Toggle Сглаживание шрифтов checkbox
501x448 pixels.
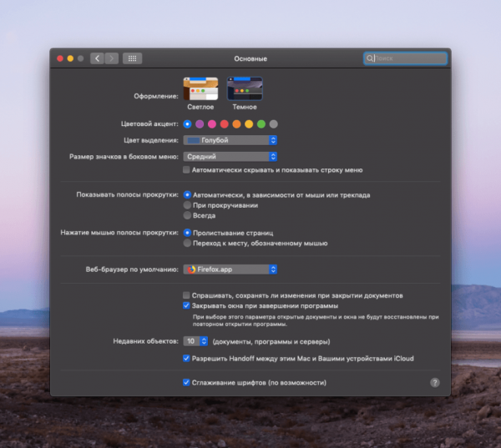click(x=186, y=382)
